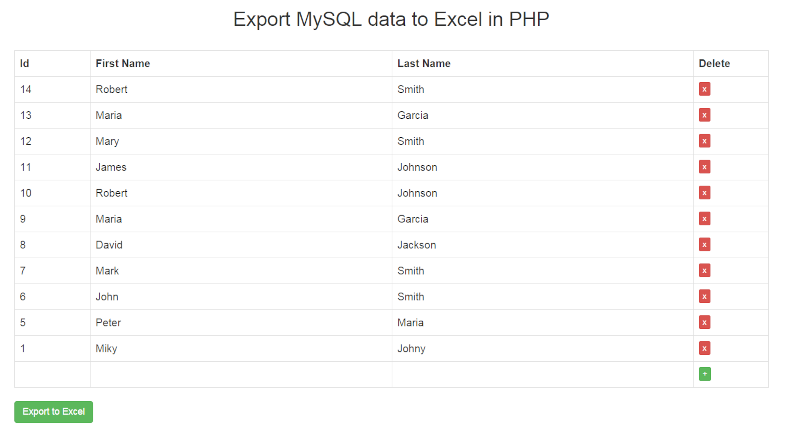
Task: Delete the Peter Maria row
Action: coord(705,322)
